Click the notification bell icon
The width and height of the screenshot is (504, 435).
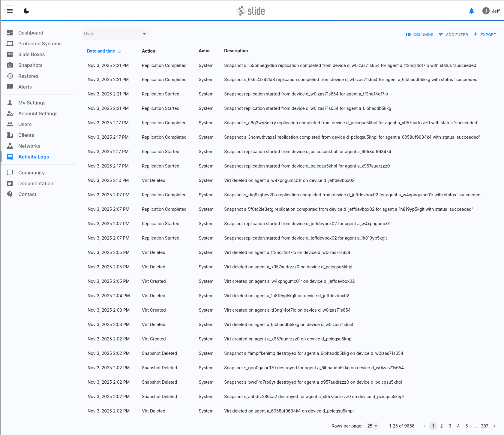[x=471, y=11]
